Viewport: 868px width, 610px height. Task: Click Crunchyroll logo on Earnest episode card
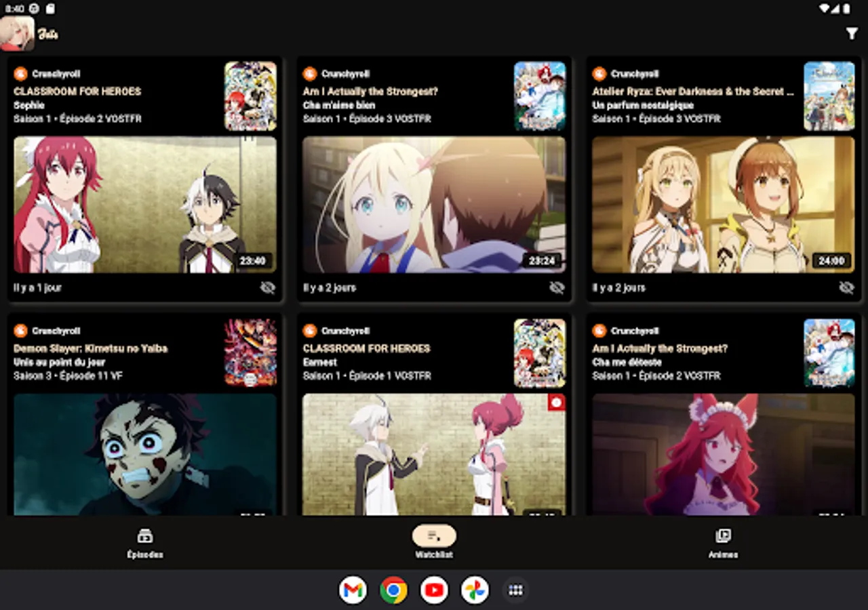(x=310, y=331)
